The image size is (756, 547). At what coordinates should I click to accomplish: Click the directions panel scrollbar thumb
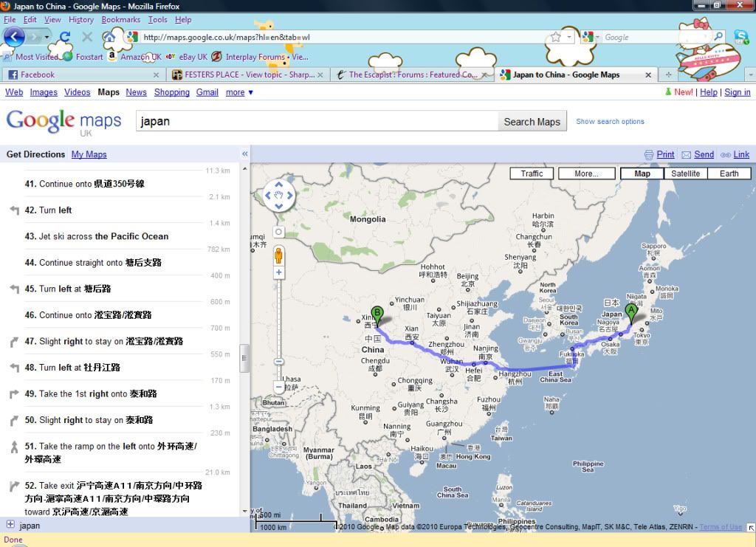point(244,358)
